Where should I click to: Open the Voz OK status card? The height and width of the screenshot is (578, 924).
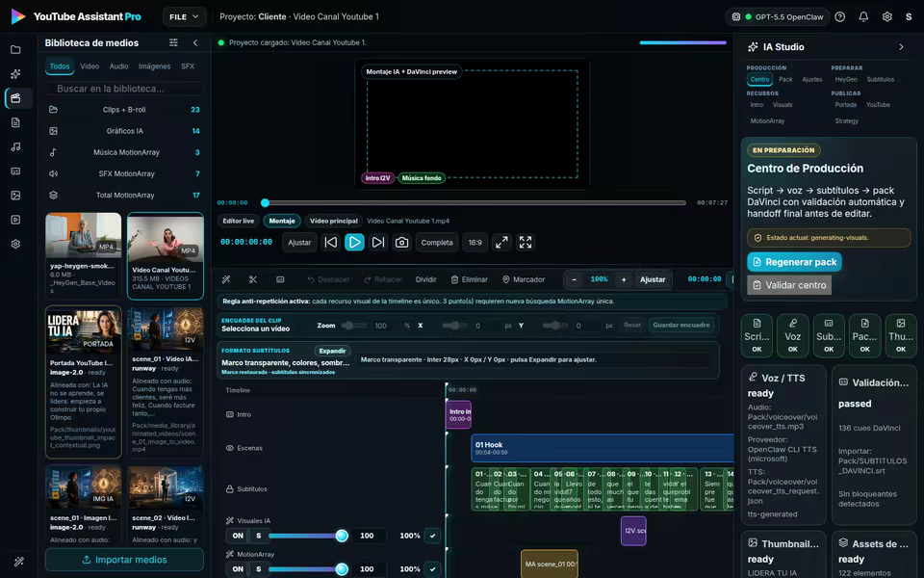click(792, 336)
